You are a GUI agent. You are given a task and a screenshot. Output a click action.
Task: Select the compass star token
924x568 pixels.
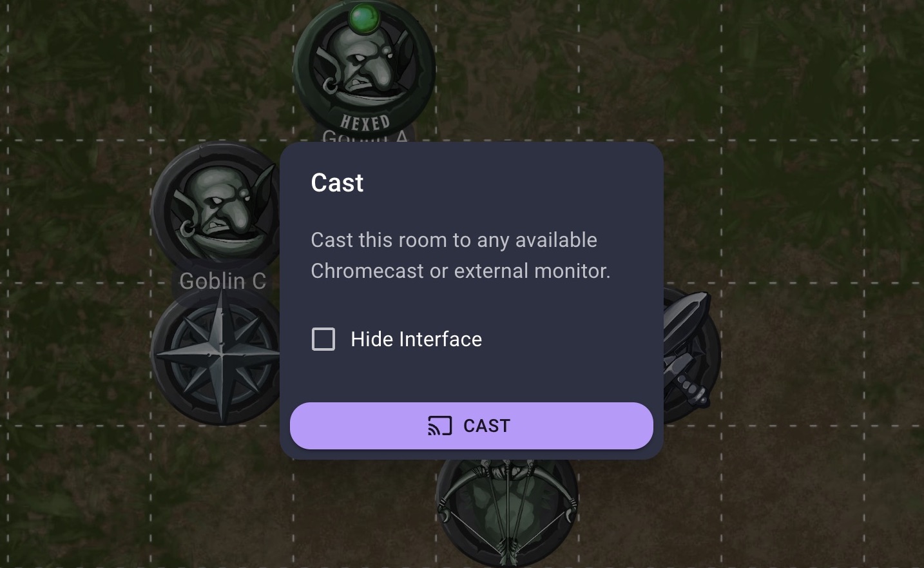[220, 355]
